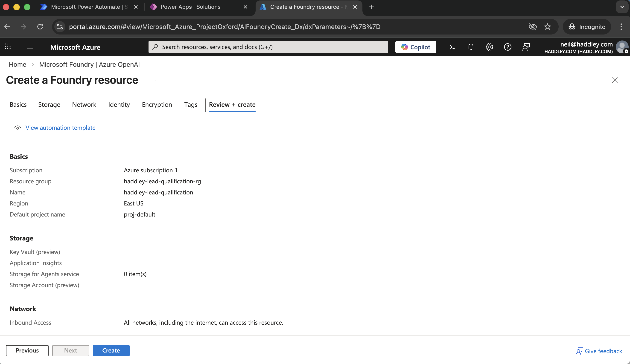Open the Encryption tab
The image size is (630, 364).
(x=157, y=105)
